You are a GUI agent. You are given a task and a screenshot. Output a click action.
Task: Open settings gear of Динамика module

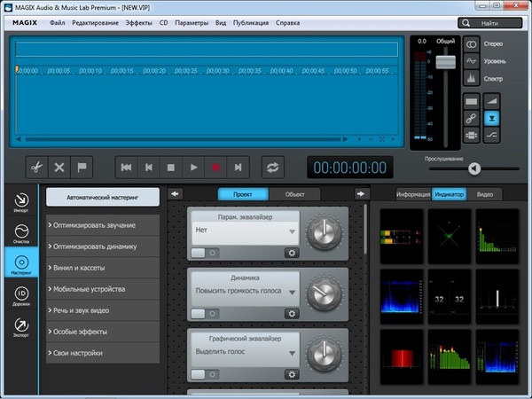pyautogui.click(x=292, y=314)
